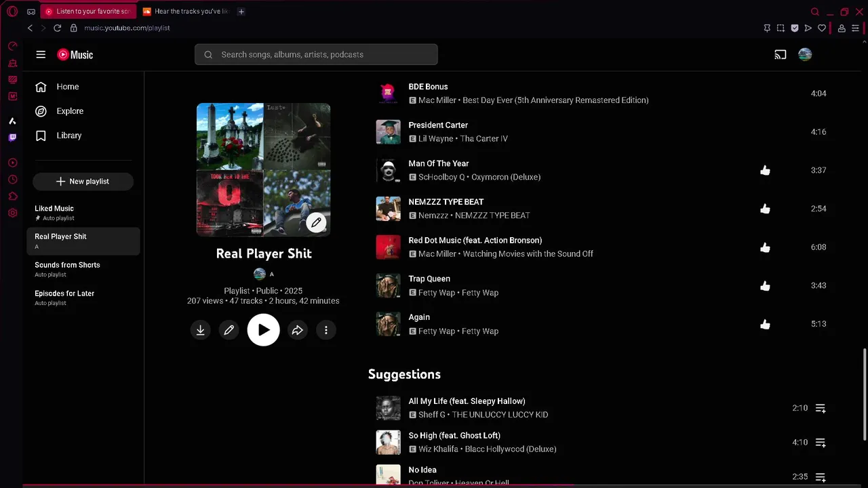
Task: Click the 'BDE Bonus' song title
Action: coord(428,87)
